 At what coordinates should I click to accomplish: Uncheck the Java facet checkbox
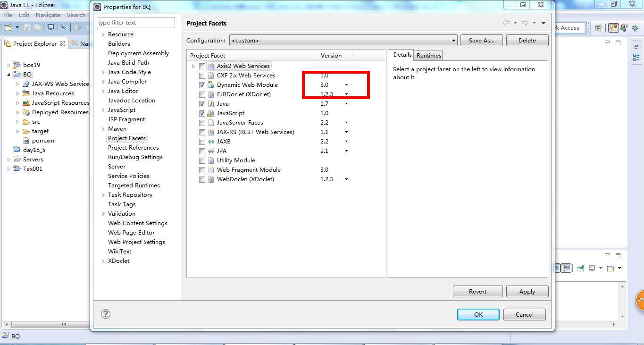(x=202, y=104)
